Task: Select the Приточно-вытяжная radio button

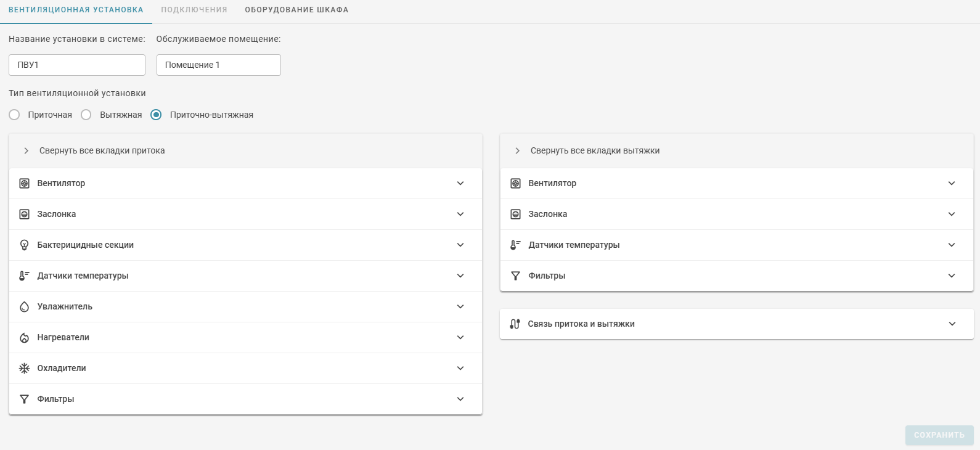Action: pos(156,115)
